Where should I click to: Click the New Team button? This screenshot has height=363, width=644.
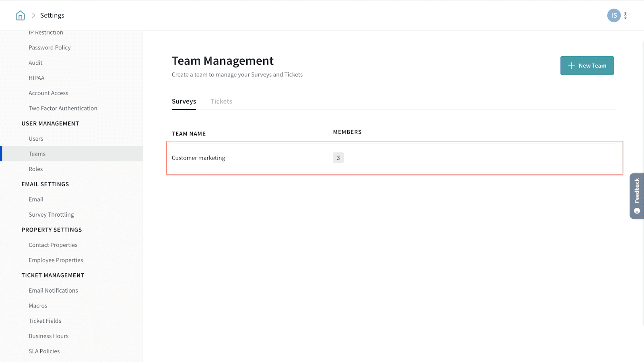point(587,66)
